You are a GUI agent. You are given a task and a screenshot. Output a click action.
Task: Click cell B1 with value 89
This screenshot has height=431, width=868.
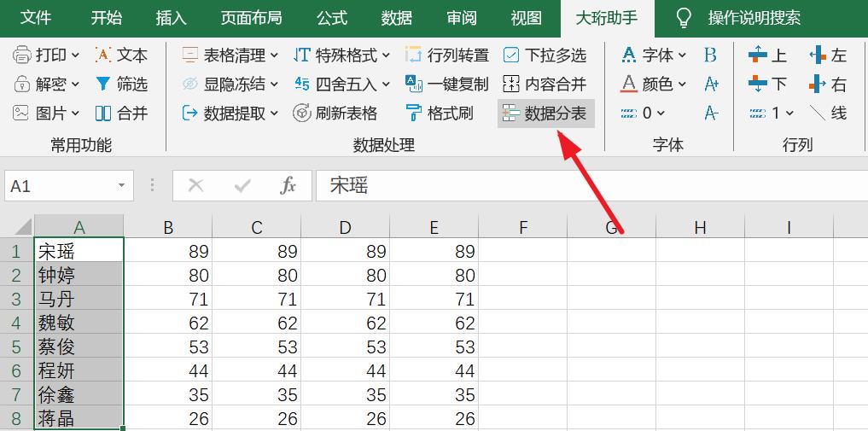[x=168, y=251]
